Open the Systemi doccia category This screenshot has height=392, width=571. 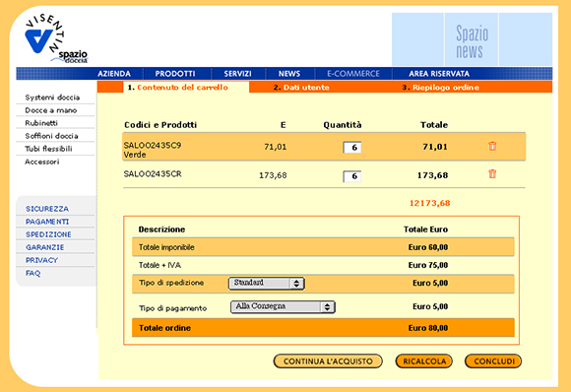point(52,98)
